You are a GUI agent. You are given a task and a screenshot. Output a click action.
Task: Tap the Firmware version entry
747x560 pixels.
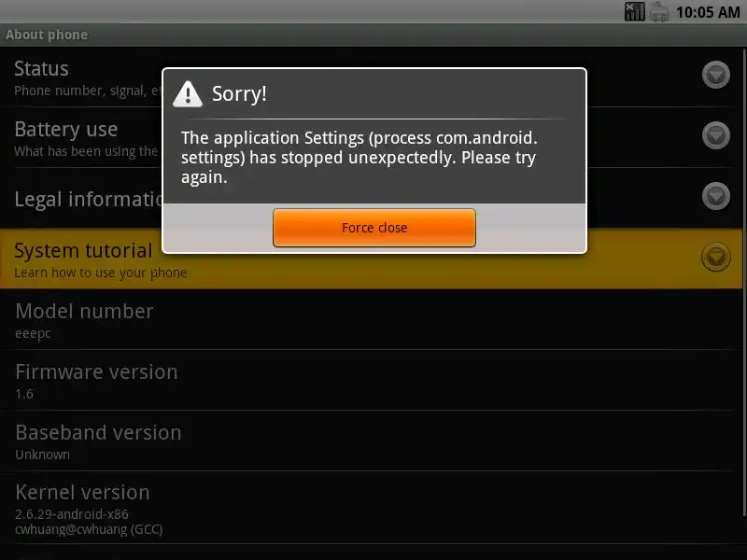372,380
